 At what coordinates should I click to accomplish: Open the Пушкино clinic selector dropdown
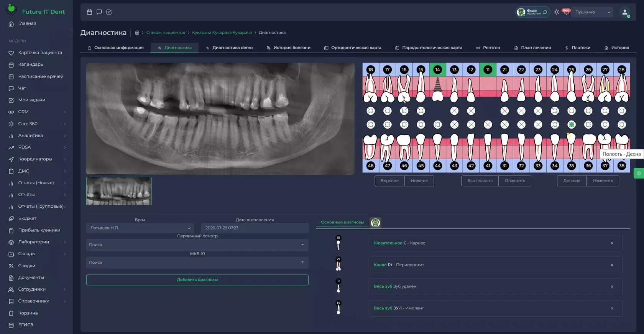(x=593, y=12)
